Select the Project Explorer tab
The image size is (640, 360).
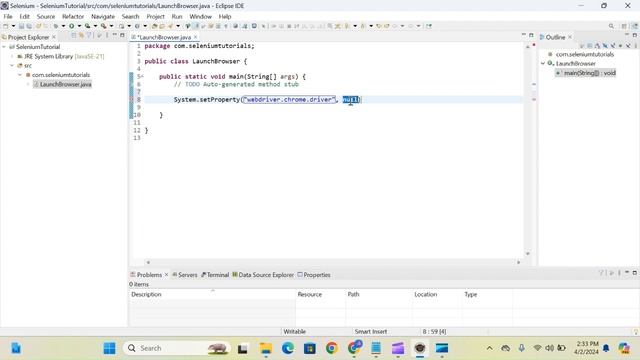click(28, 37)
